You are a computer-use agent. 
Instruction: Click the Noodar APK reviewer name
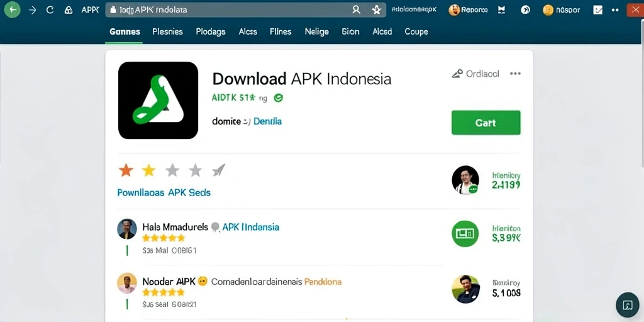point(169,282)
